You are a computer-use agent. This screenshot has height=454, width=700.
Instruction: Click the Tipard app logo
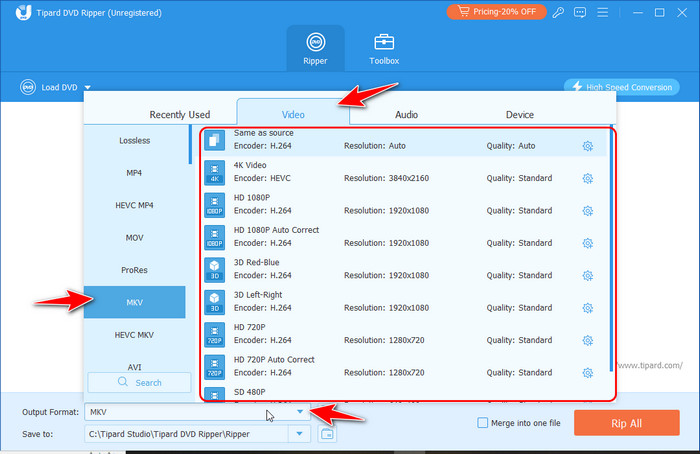23,12
